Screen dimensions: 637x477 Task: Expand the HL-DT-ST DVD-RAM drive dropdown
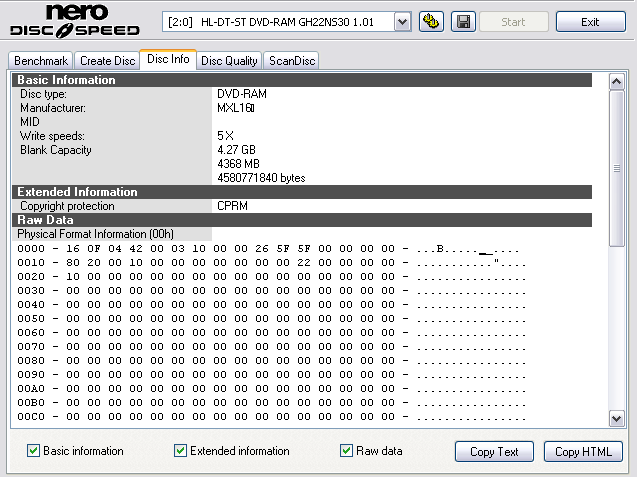point(402,22)
